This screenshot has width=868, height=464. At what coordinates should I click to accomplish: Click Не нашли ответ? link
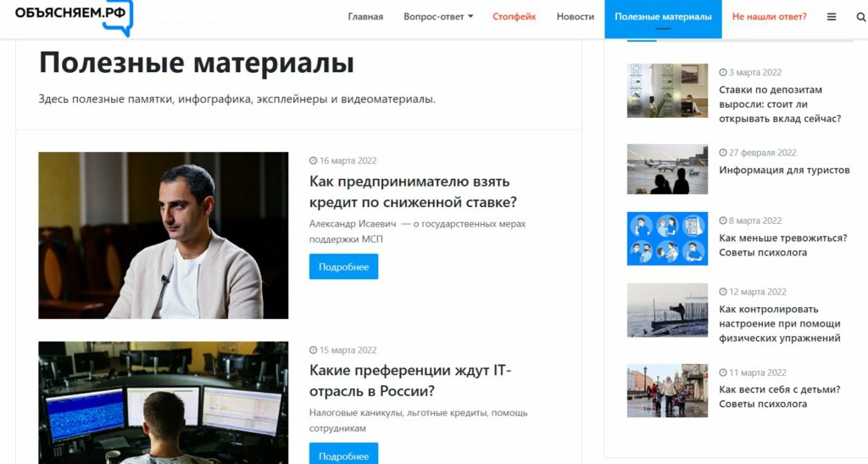[770, 17]
